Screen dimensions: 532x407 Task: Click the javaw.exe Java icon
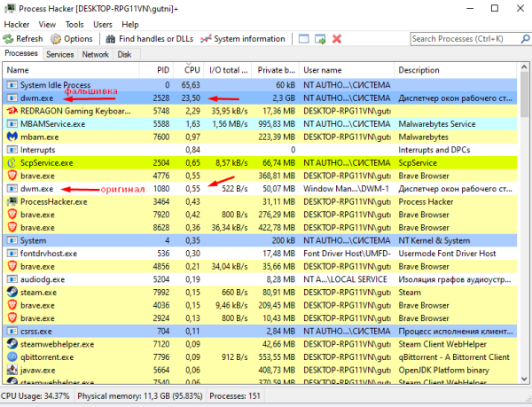tap(12, 370)
